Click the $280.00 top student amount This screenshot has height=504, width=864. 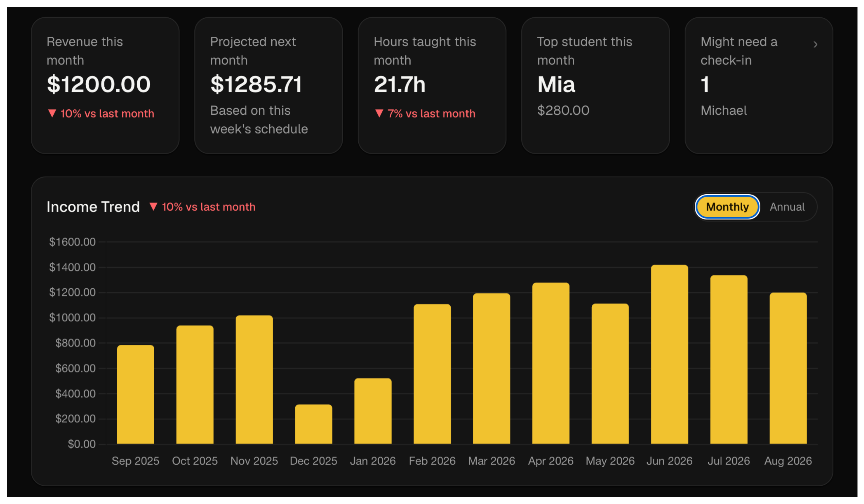(x=563, y=110)
